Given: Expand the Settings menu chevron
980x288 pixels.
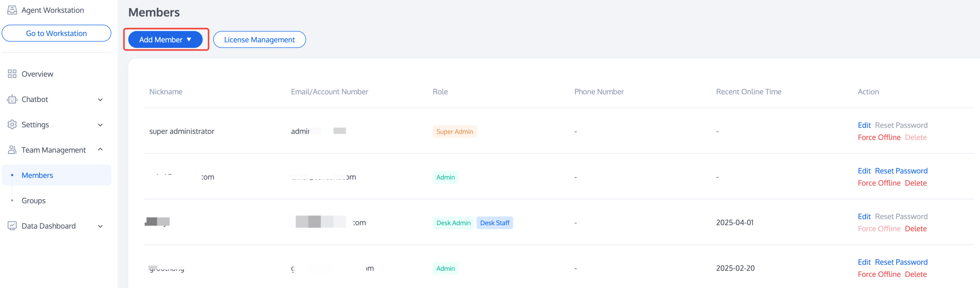Looking at the screenshot, I should click(x=100, y=125).
